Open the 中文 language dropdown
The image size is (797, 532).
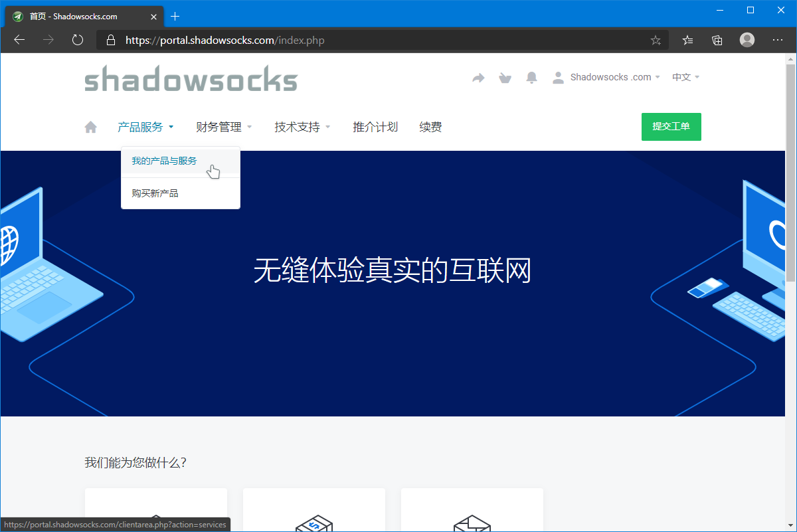click(x=686, y=77)
